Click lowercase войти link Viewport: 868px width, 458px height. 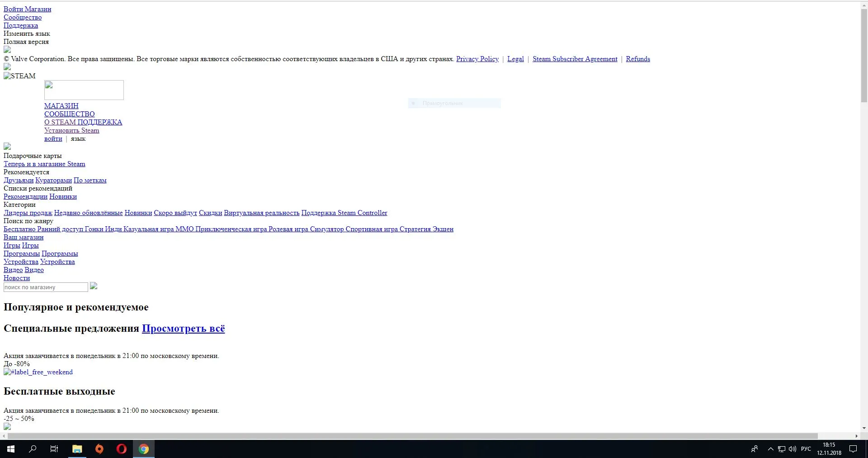coord(53,138)
